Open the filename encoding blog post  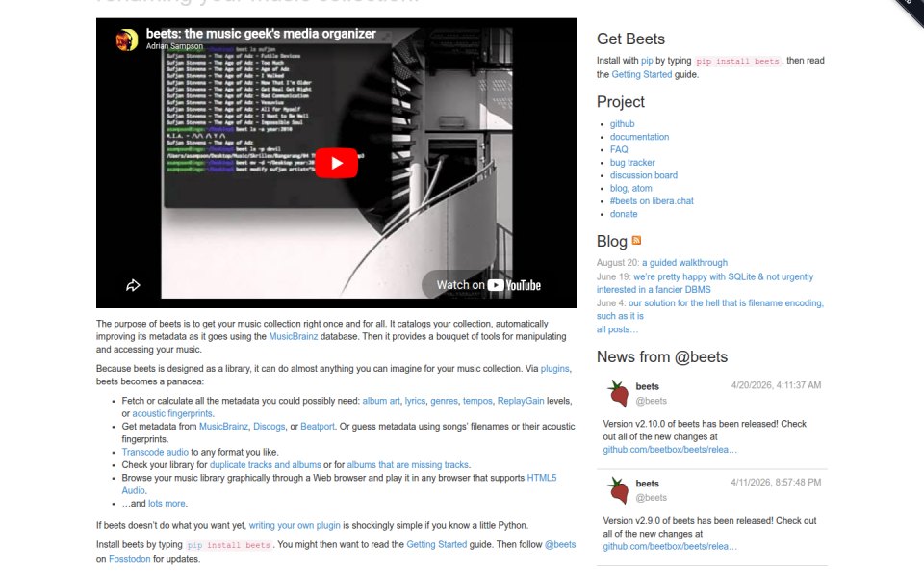710,309
